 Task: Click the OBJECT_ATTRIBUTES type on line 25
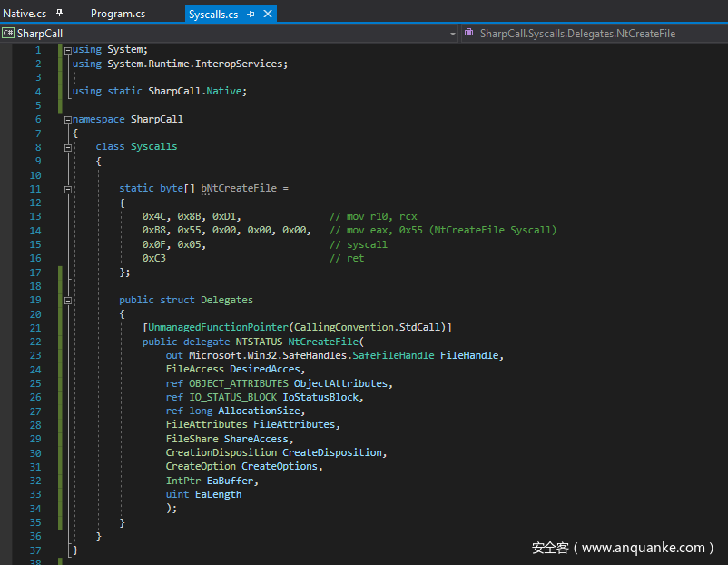coord(238,383)
